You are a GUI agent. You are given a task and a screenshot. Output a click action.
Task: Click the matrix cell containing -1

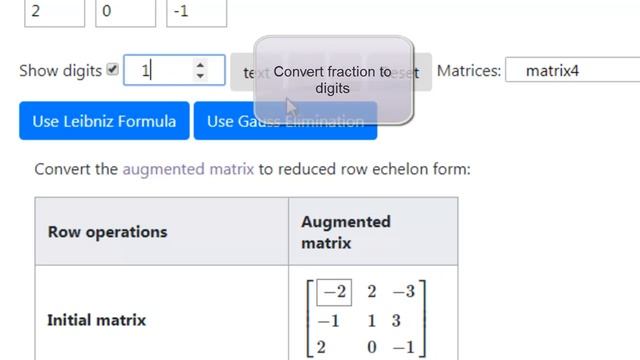coord(197,12)
